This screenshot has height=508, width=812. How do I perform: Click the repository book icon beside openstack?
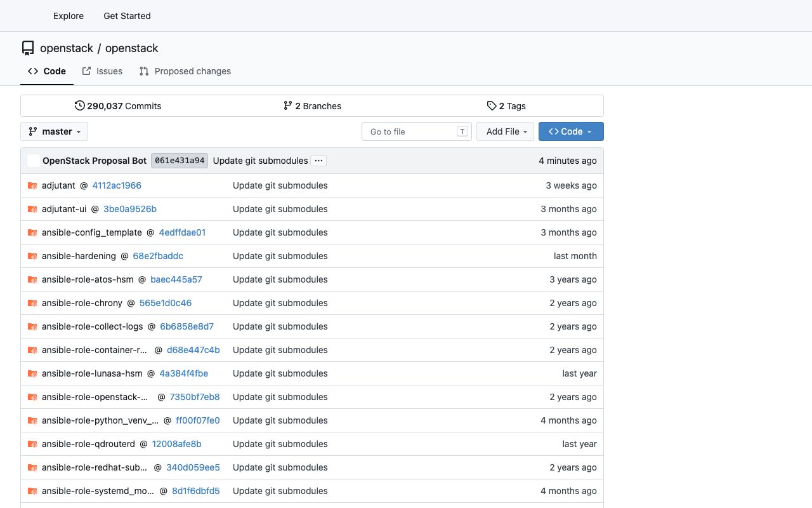click(28, 48)
